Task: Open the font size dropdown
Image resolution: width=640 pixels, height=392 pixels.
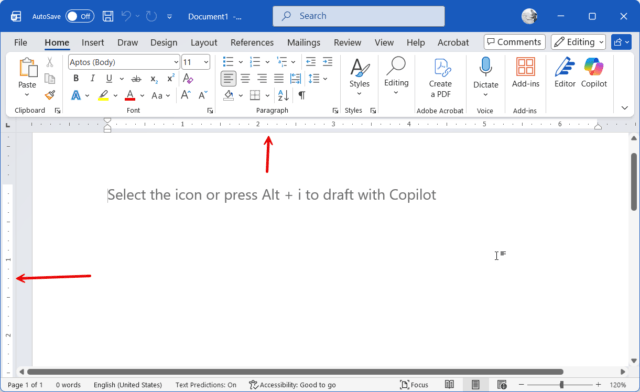Action: [206, 62]
